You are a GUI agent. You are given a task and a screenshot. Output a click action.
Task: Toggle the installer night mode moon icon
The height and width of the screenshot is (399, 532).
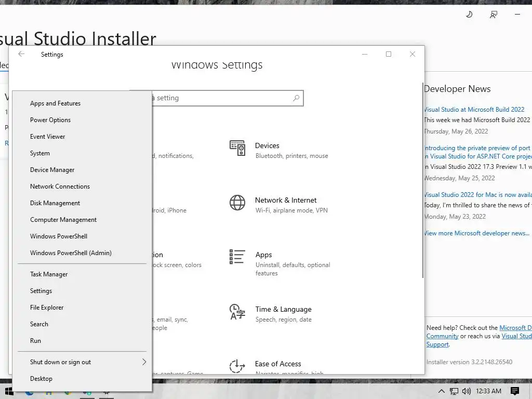click(469, 14)
